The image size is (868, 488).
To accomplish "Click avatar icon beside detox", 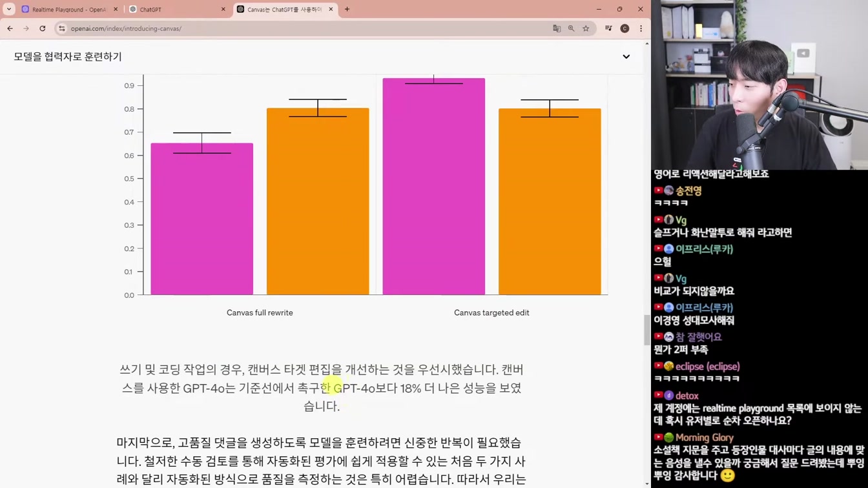I will pos(669,396).
